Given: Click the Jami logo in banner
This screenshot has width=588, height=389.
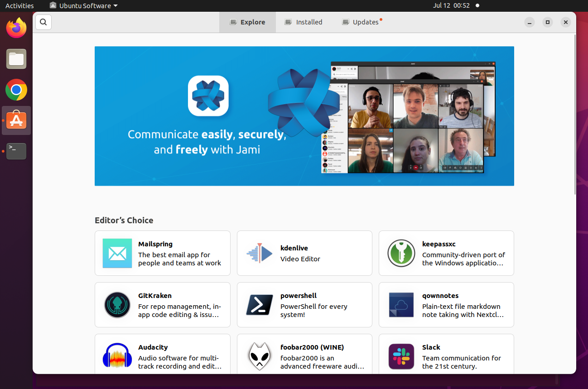Looking at the screenshot, I should pyautogui.click(x=208, y=96).
